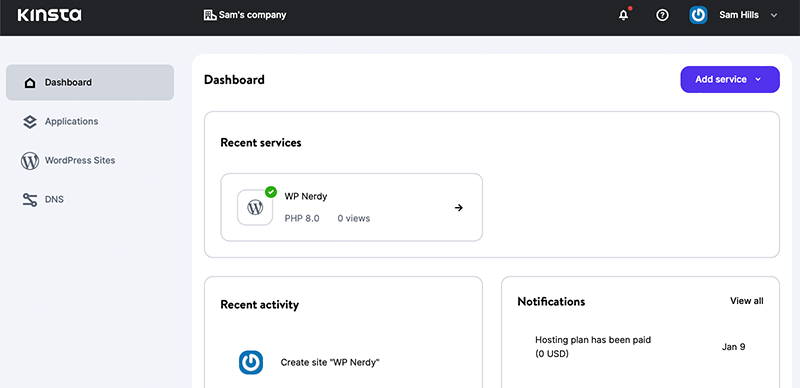Image resolution: width=800 pixels, height=388 pixels.
Task: Click the green status checkmark on WP Nerdy
Action: pyautogui.click(x=271, y=192)
